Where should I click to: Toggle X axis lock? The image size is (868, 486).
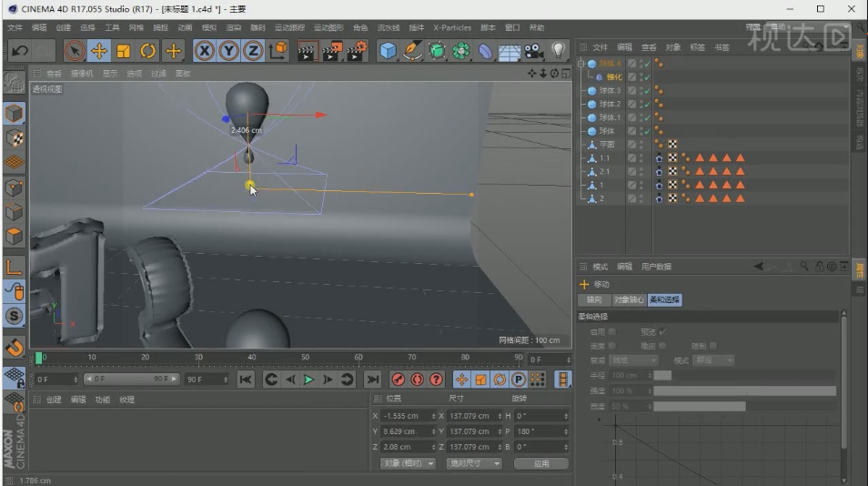[x=205, y=51]
